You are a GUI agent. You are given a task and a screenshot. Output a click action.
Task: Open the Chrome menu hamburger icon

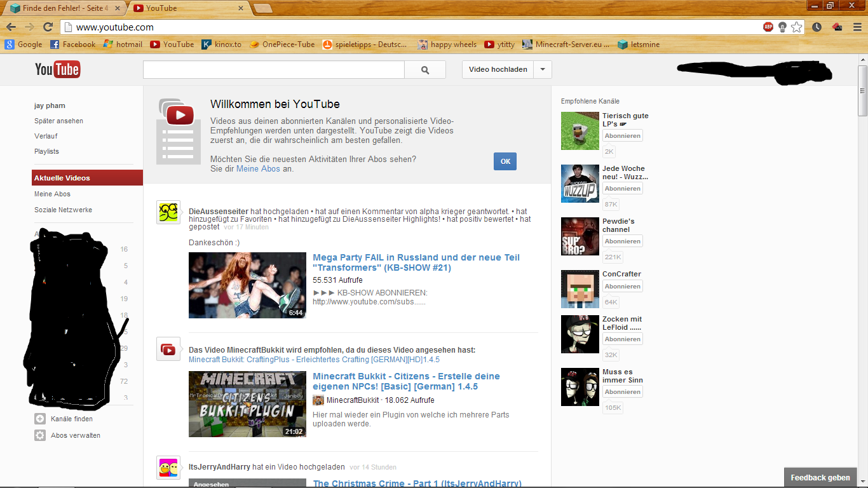857,27
